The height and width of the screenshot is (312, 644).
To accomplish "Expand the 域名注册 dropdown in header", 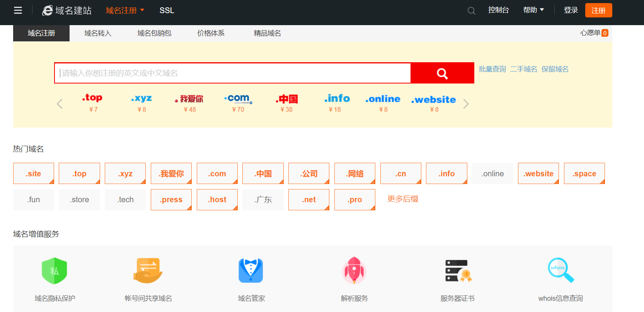I will coord(125,10).
